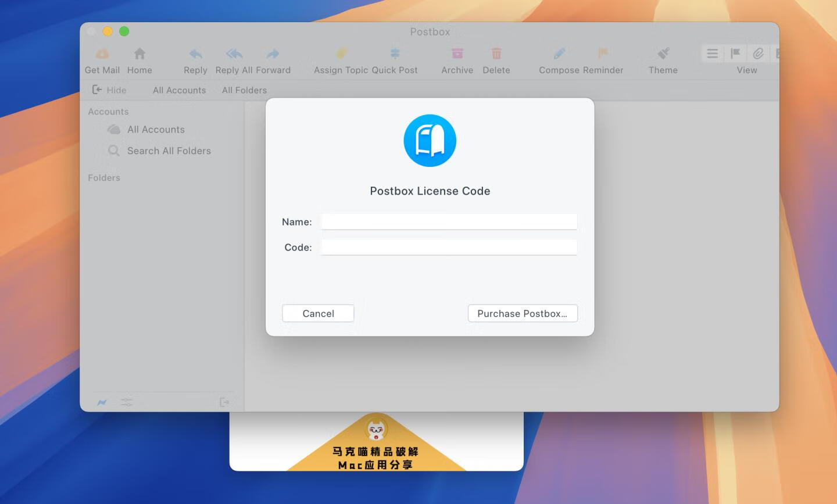Click the Delete trash icon
The image size is (837, 504).
pos(496,53)
